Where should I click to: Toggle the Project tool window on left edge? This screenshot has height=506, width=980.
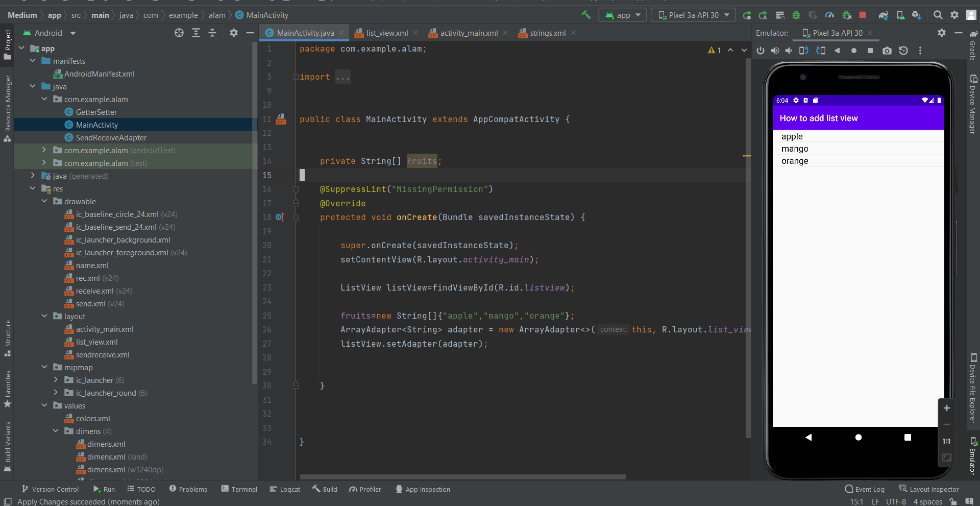click(8, 44)
